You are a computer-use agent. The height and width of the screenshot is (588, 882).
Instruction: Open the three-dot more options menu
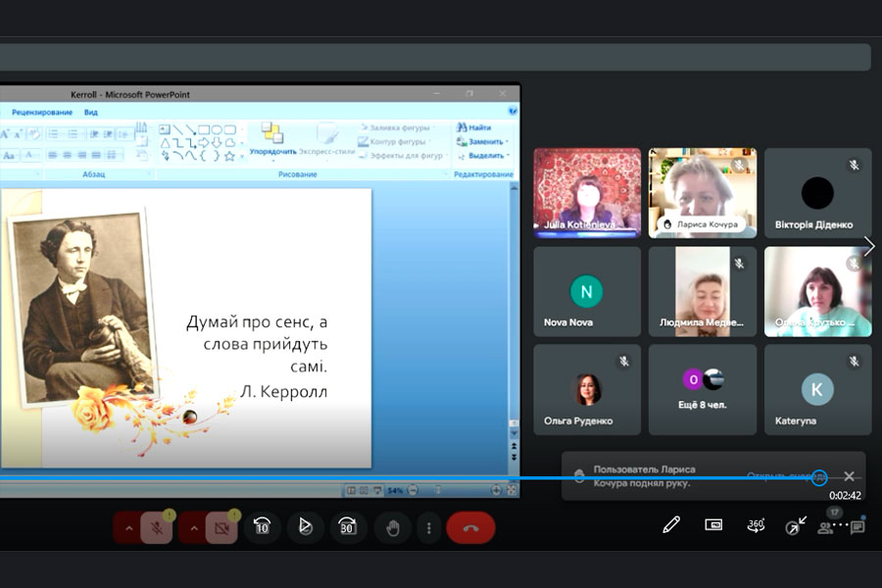pyautogui.click(x=429, y=528)
